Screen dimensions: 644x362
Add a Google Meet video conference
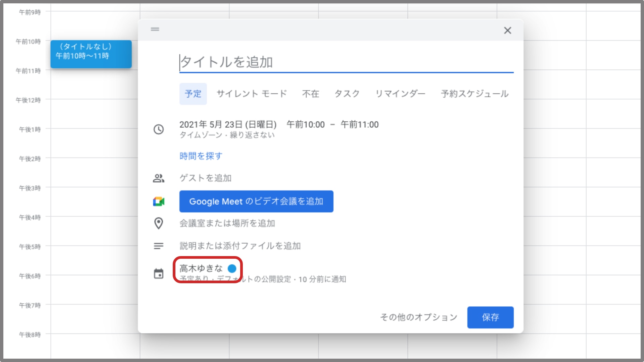pos(256,201)
